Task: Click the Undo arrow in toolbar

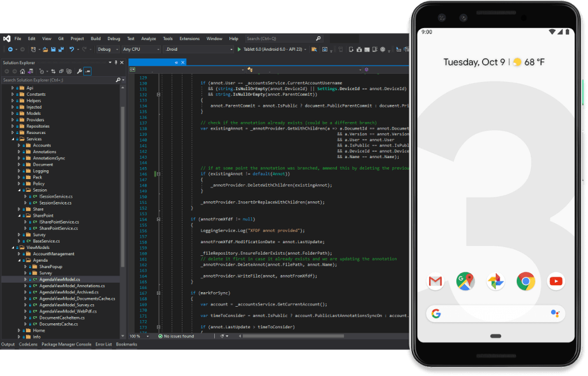Action: [71, 49]
